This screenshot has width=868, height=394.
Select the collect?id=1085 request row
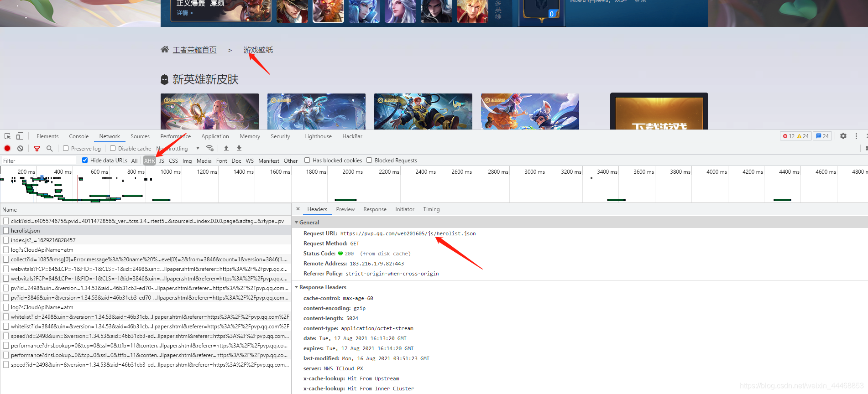(146, 259)
